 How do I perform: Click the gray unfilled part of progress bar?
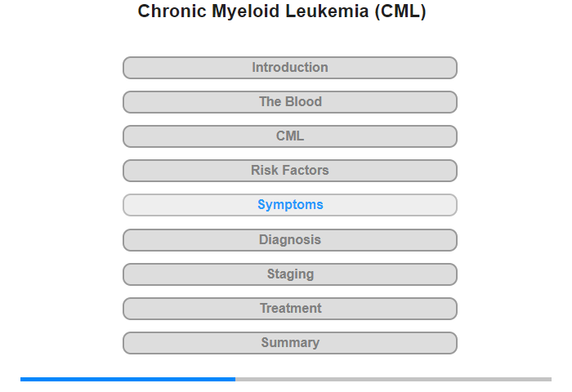(x=393, y=379)
